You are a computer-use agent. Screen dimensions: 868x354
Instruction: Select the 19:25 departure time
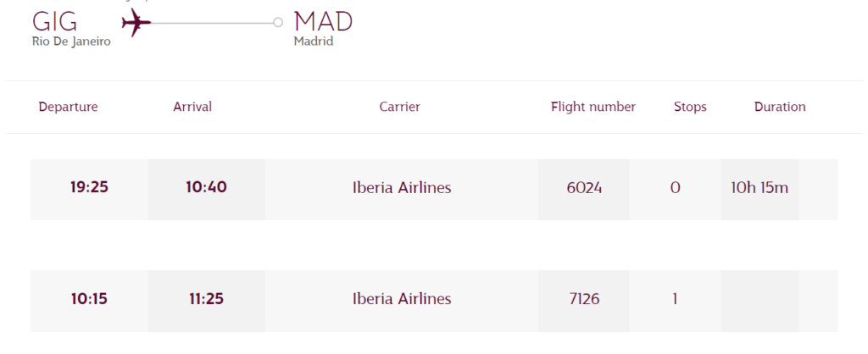[x=89, y=187]
